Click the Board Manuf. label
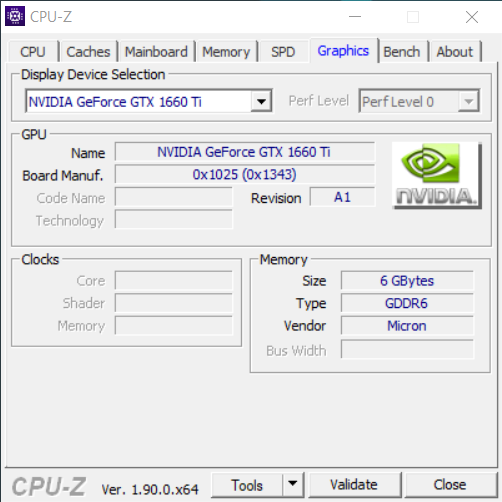502x502 pixels. tap(63, 176)
